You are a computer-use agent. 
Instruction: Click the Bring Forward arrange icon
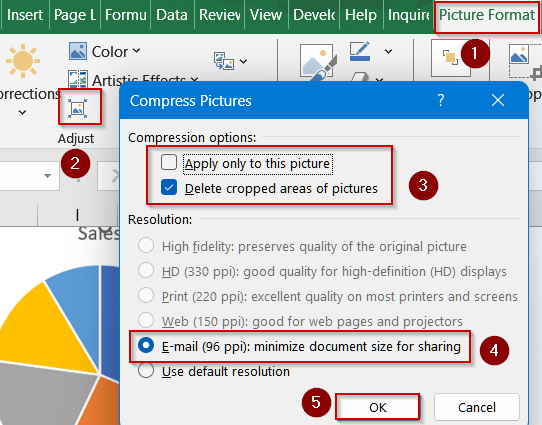tap(450, 57)
